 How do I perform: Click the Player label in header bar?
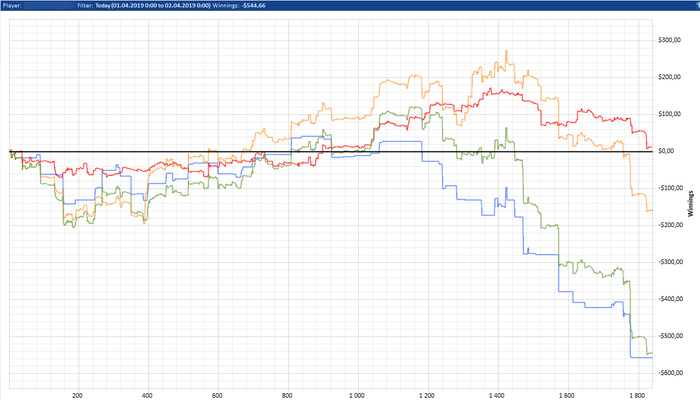tap(12, 5)
